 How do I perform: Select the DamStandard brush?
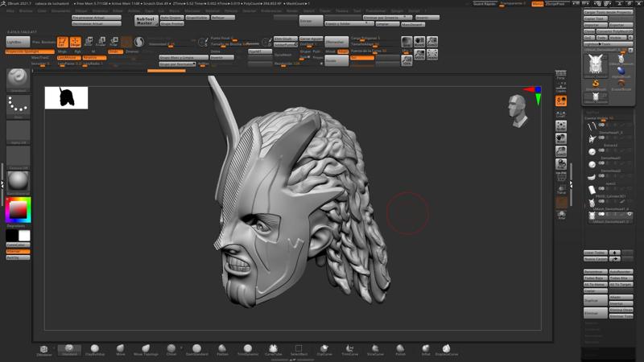tap(196, 350)
